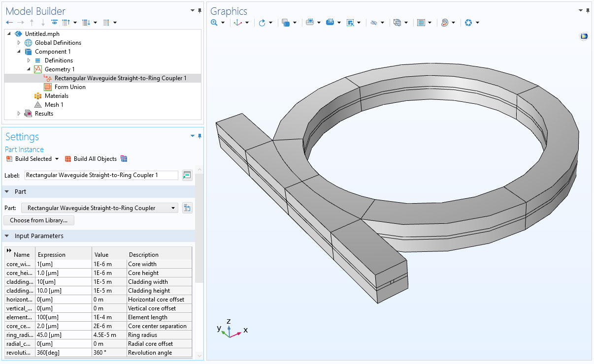Click the Zoom icon in Graphics toolbar
Viewport: 594px width, 364px height.
click(x=214, y=23)
